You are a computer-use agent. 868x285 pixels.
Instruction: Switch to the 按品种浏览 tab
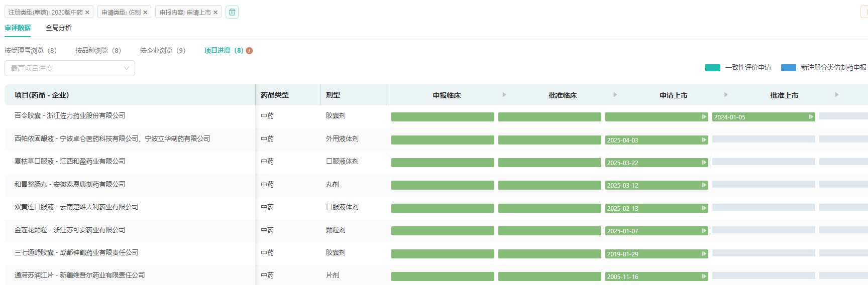(98, 51)
